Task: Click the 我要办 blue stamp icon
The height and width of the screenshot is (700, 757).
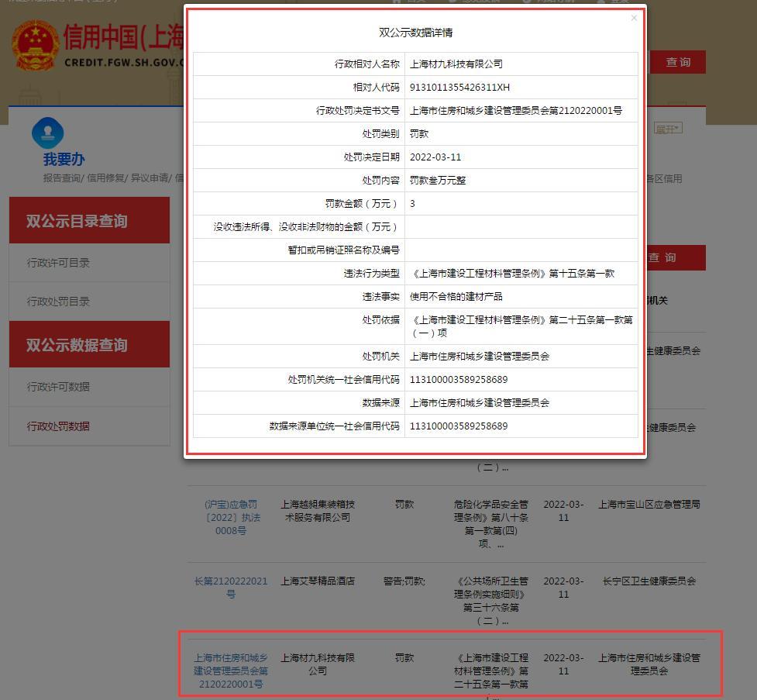Action: pyautogui.click(x=47, y=133)
